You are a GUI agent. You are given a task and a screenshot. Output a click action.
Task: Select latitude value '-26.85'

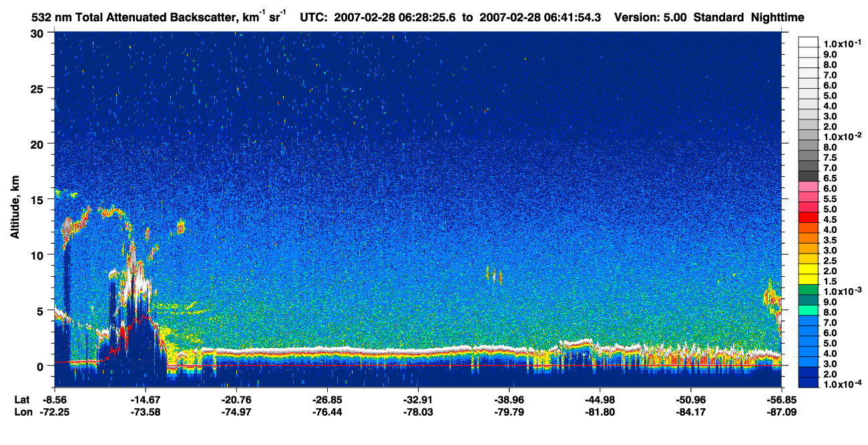point(327,400)
